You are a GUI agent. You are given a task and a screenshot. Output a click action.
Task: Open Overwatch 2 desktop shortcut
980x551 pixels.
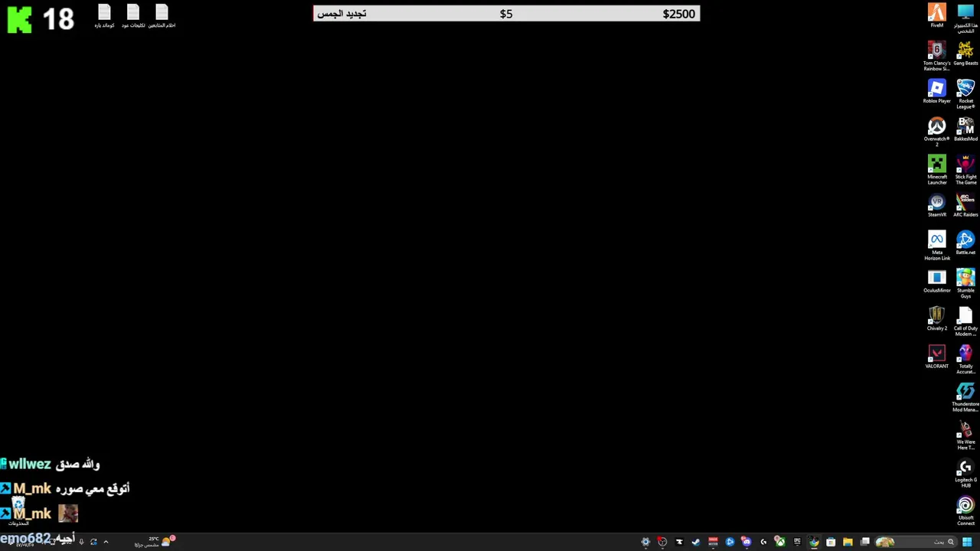[x=936, y=132]
